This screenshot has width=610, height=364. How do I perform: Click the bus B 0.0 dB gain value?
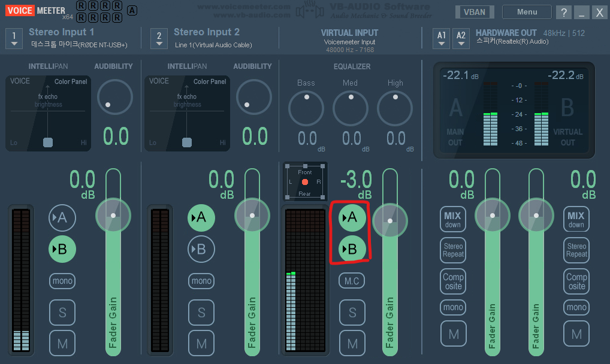coord(583,184)
